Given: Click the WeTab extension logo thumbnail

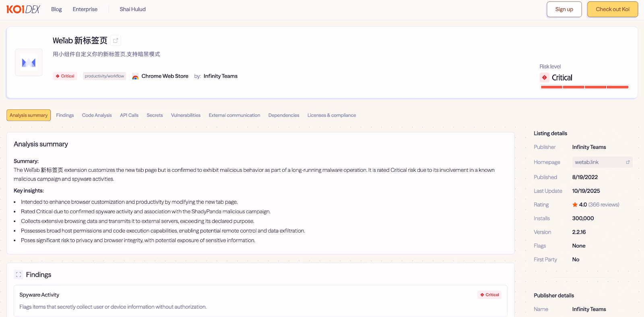Looking at the screenshot, I should pyautogui.click(x=29, y=62).
